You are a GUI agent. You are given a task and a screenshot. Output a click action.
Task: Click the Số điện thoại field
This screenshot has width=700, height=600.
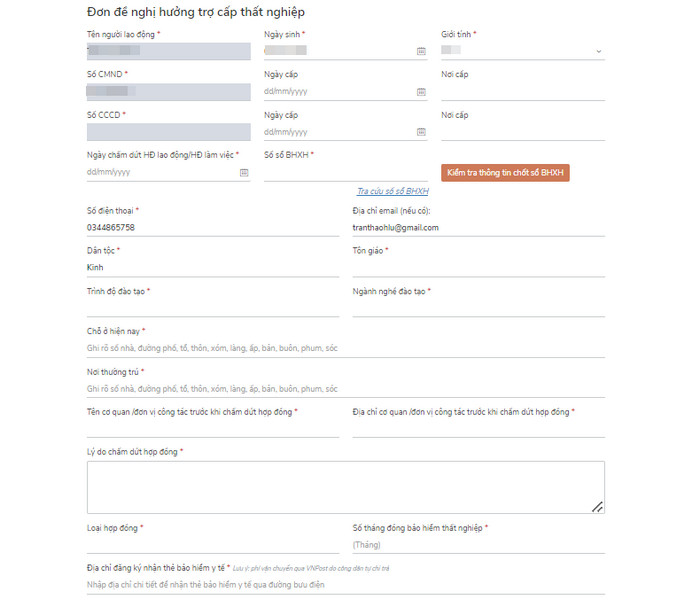point(213,228)
